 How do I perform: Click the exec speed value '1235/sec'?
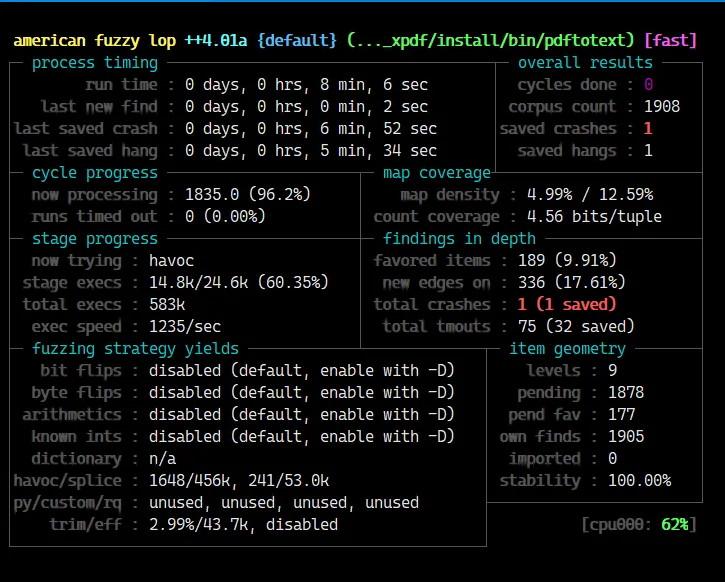coord(185,327)
